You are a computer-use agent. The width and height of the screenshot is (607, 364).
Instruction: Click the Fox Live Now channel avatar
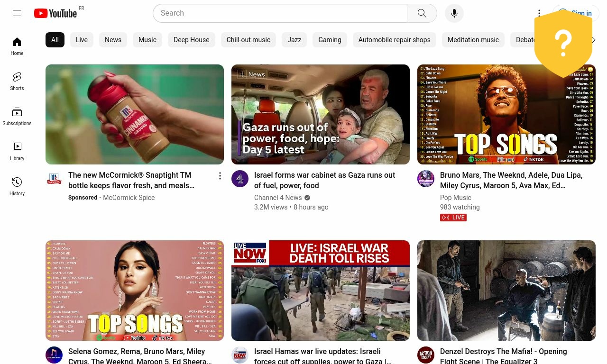(240, 355)
